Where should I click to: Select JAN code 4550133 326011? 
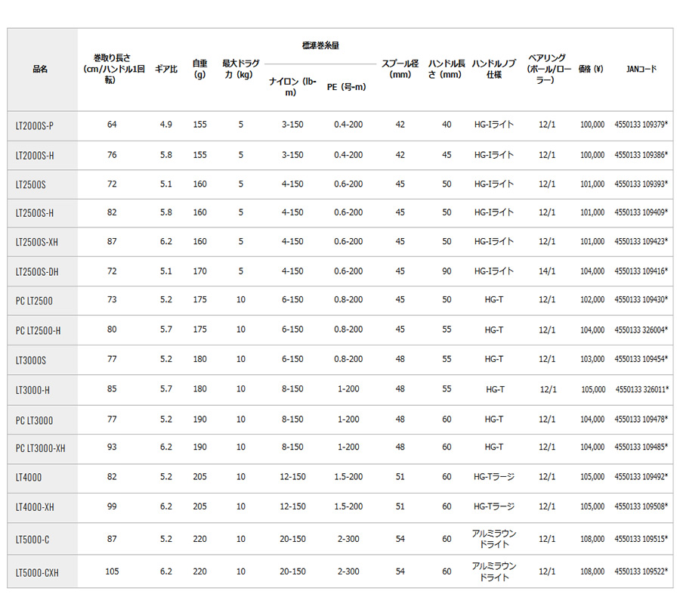(642, 389)
